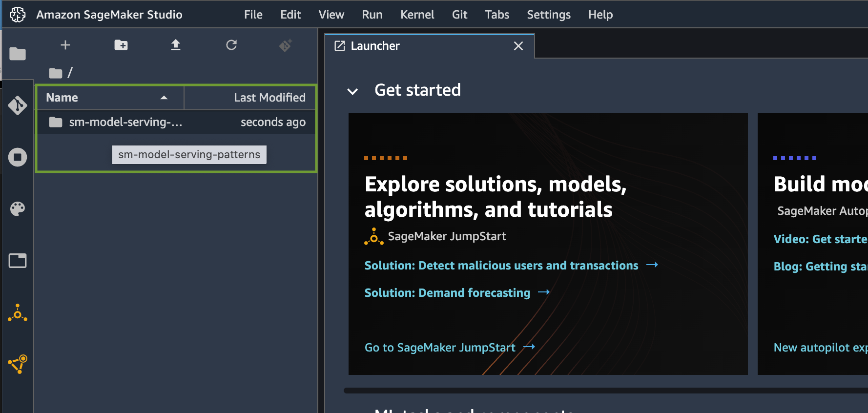The width and height of the screenshot is (868, 413).
Task: Open Running Terminals and Kernels sidebar icon
Action: pos(18,157)
